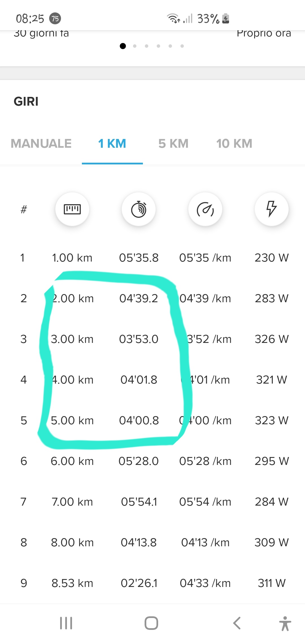
Task: Tap the power lightning bolt icon
Action: click(272, 209)
